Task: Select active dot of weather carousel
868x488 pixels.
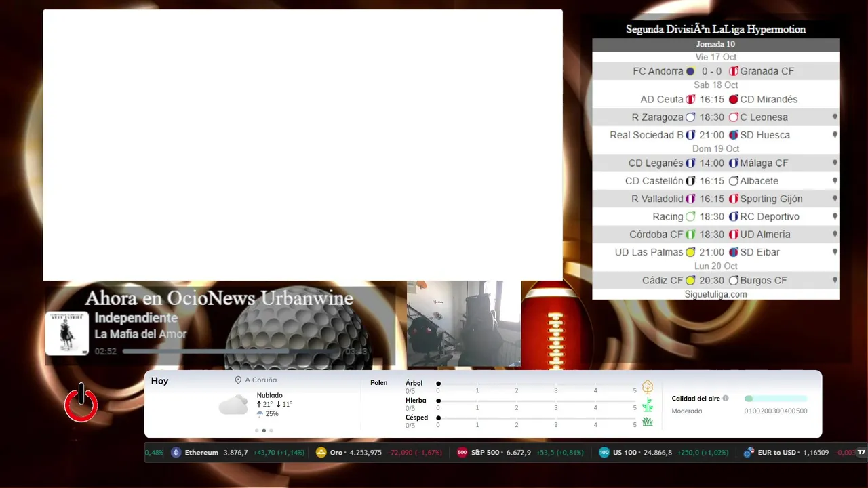Action: [x=264, y=430]
